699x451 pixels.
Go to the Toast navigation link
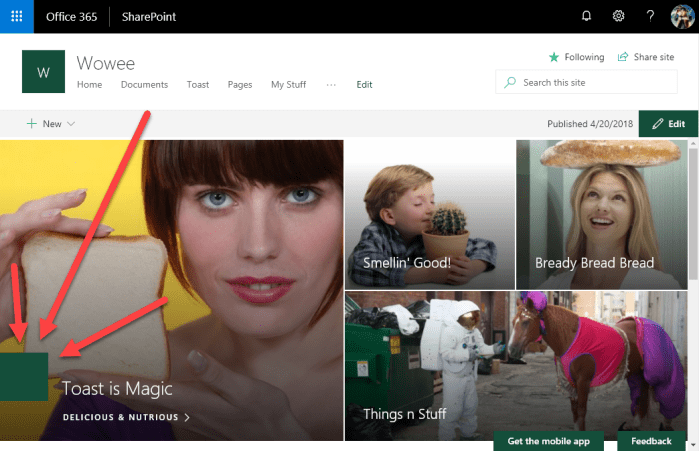[x=198, y=85]
